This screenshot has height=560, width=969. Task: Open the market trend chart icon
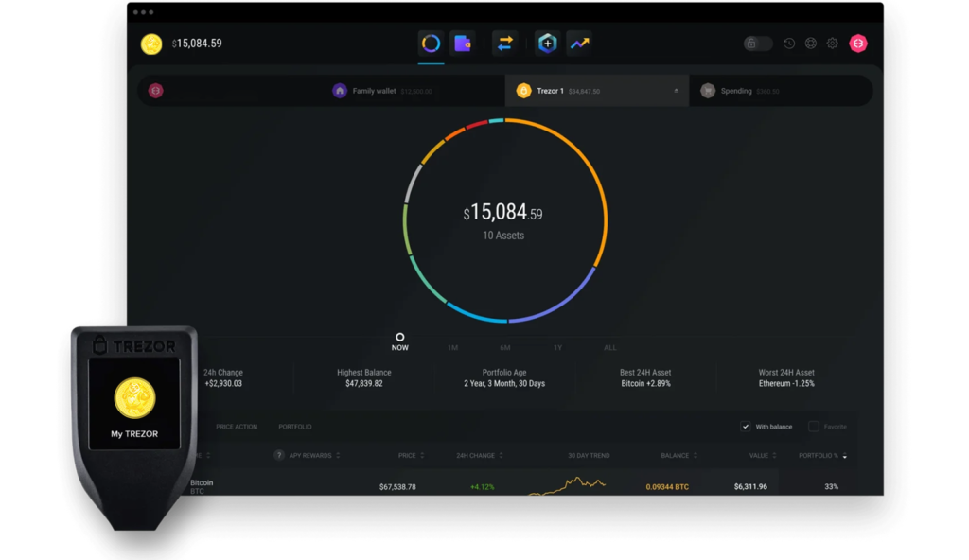click(579, 44)
